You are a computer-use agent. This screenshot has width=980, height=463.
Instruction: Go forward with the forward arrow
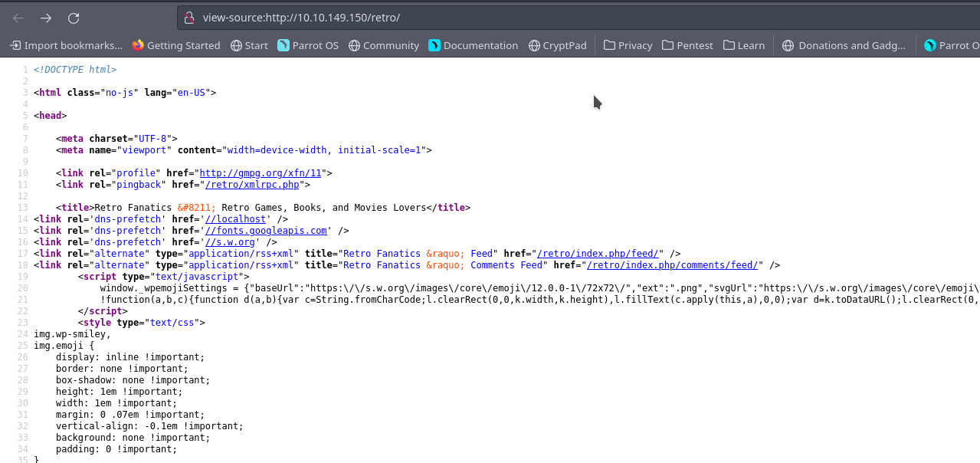coord(46,18)
